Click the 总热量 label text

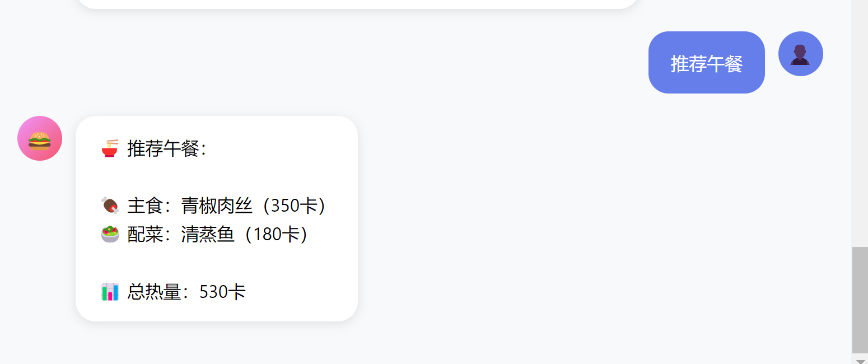(x=154, y=292)
